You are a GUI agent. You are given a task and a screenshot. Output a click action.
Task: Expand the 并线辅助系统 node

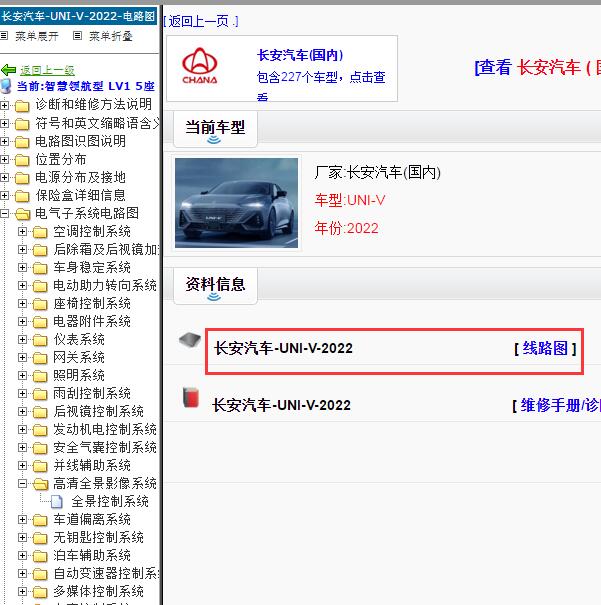tap(22, 465)
